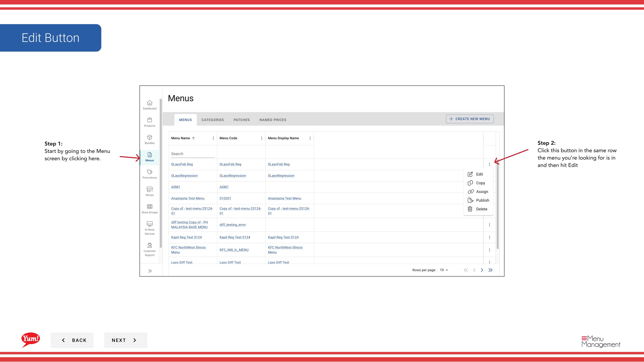
Task: Open the Anastasiia Test Menu name link
Action: tap(188, 198)
